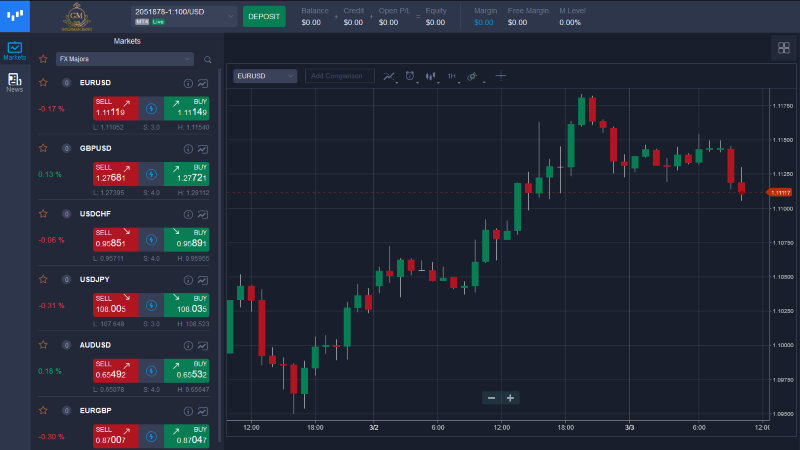Viewport: 800px width, 450px height.
Task: Open GBPUSD chart icon
Action: click(x=203, y=148)
